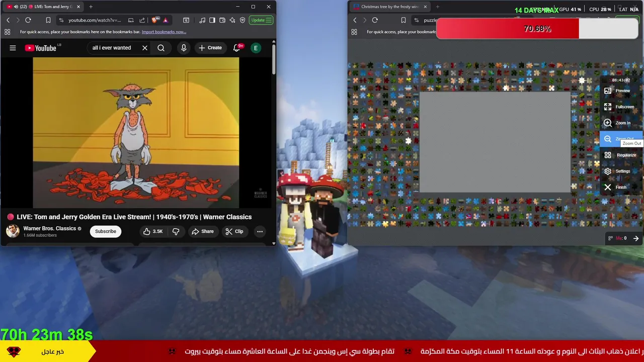Open new tab in YouTube window
Screen dimensions: 644x362
[91, 7]
